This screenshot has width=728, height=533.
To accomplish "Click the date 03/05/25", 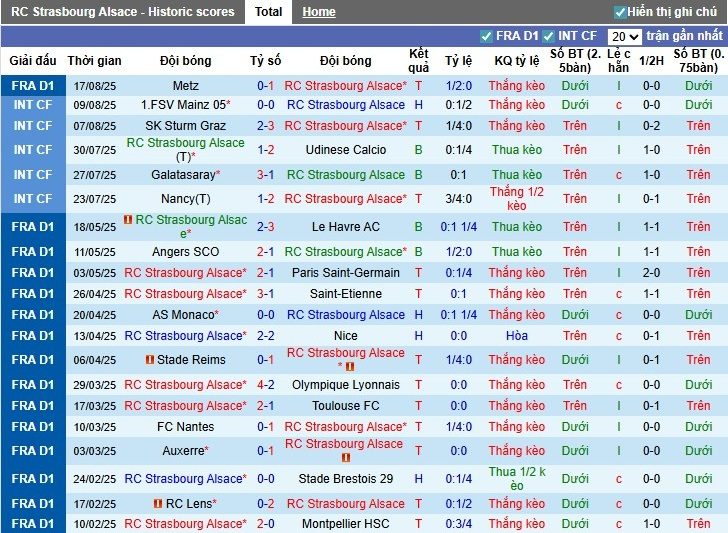I will 95,273.
